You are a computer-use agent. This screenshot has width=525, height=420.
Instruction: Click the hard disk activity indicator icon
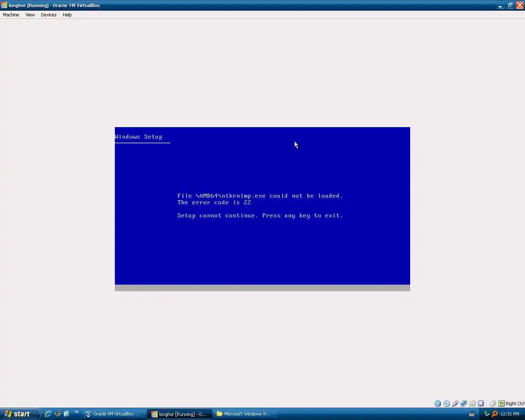[438, 404]
